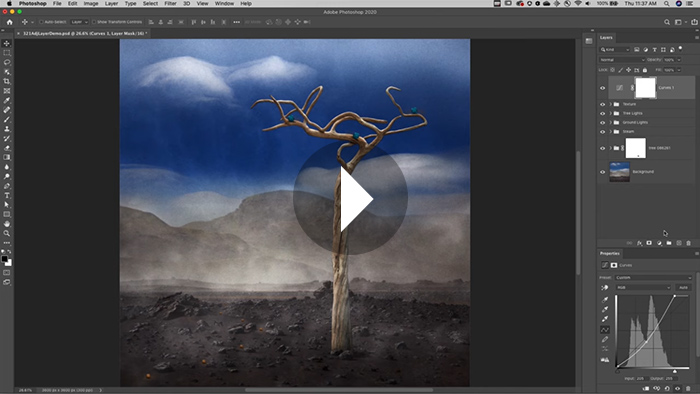
Task: Select the Brush tool
Action: coord(7,119)
